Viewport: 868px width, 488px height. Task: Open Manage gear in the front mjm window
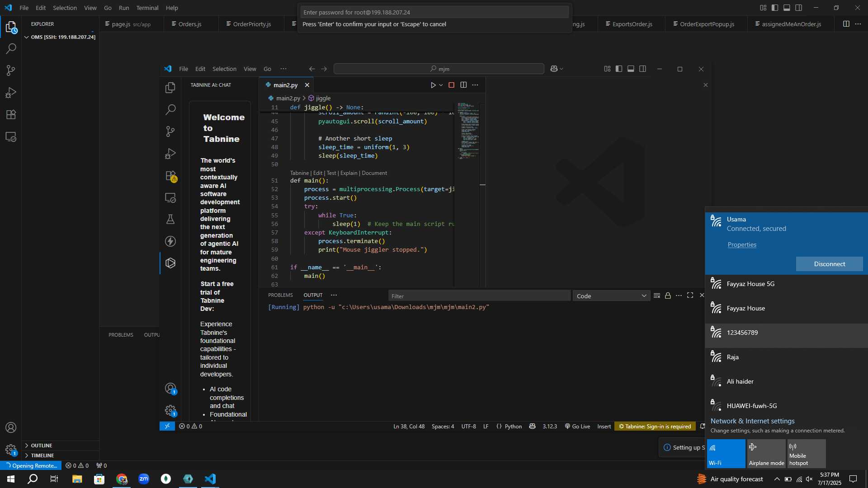170,410
